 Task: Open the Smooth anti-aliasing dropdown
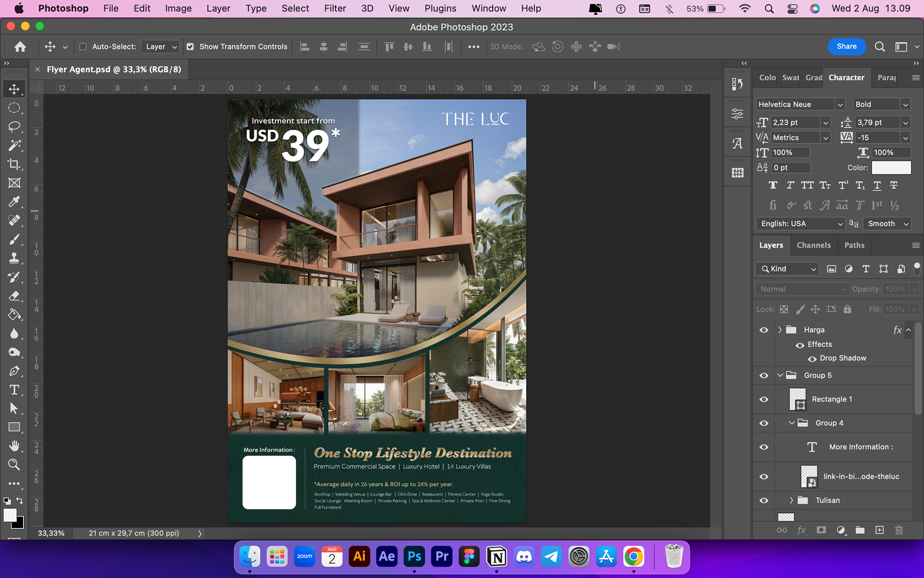[x=887, y=223]
